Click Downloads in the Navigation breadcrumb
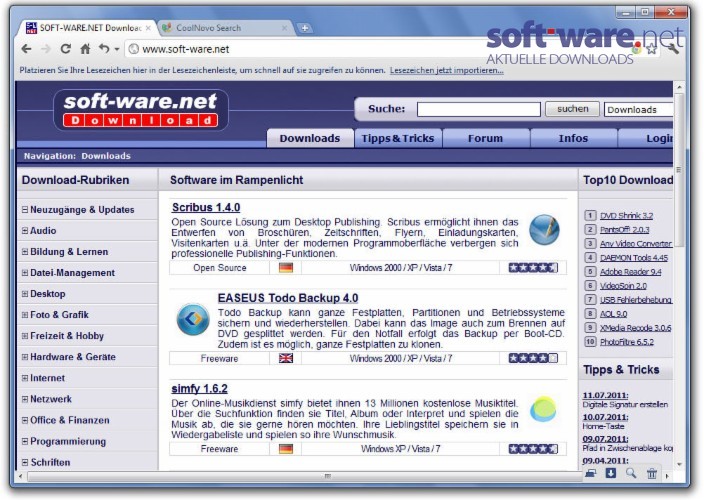The height and width of the screenshot is (500, 704). (x=106, y=156)
